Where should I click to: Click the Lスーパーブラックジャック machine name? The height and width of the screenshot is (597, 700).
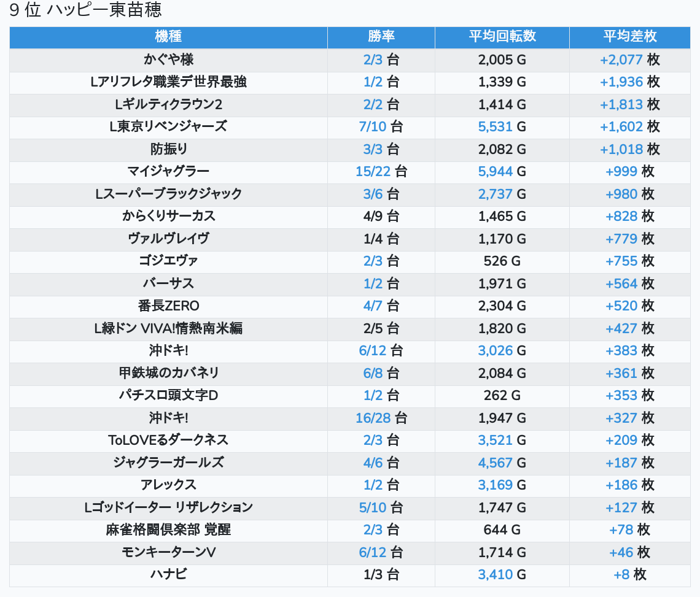tap(168, 194)
